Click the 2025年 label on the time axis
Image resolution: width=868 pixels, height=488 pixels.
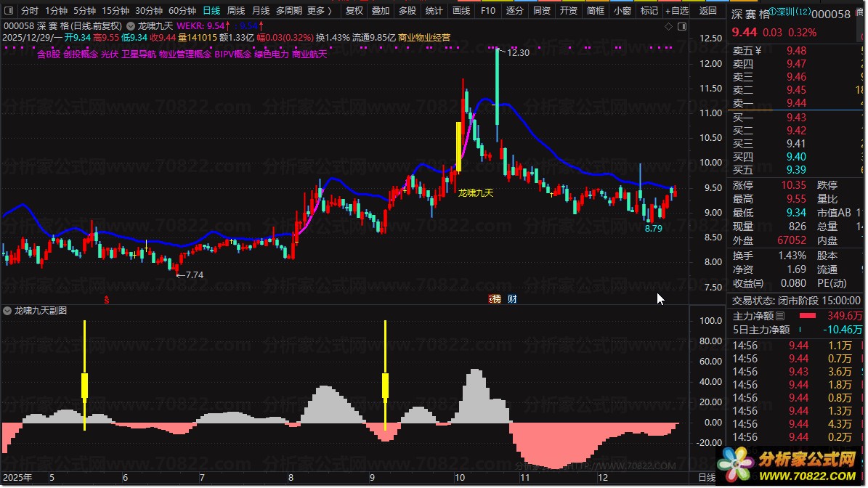tap(17, 478)
